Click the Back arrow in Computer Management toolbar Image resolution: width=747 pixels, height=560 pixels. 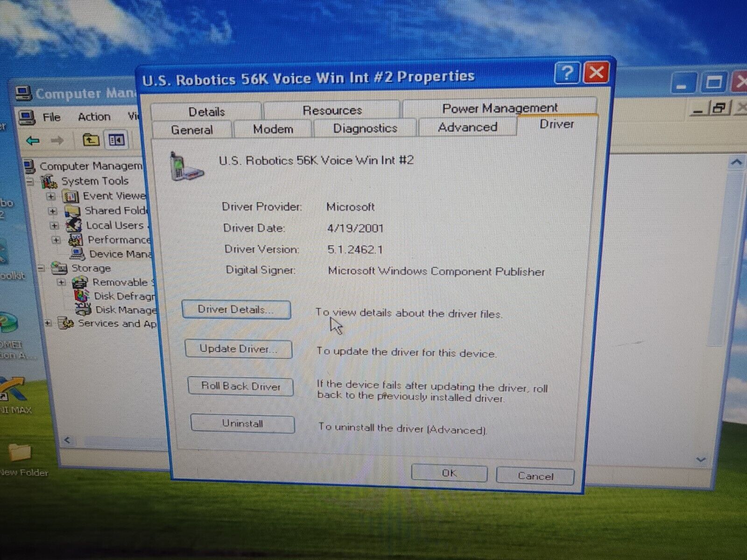click(x=32, y=140)
